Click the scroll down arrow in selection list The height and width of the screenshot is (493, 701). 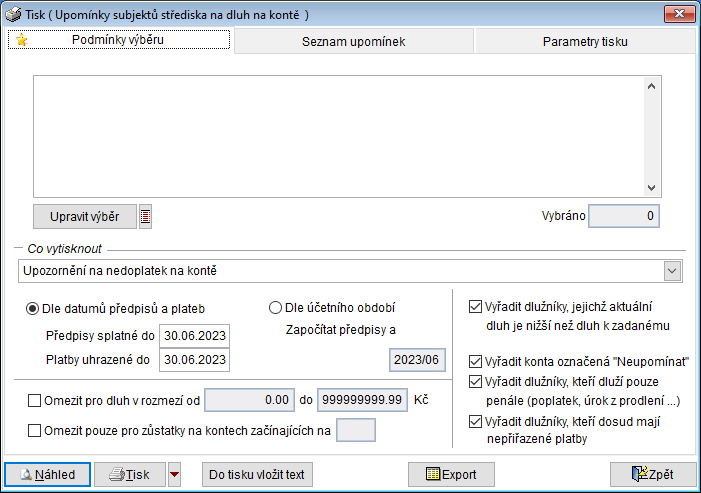point(652,187)
